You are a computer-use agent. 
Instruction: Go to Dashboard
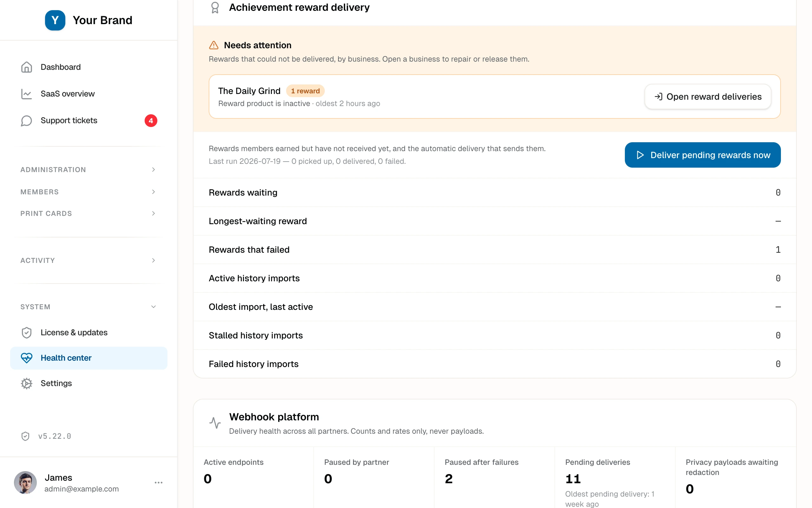point(88,67)
